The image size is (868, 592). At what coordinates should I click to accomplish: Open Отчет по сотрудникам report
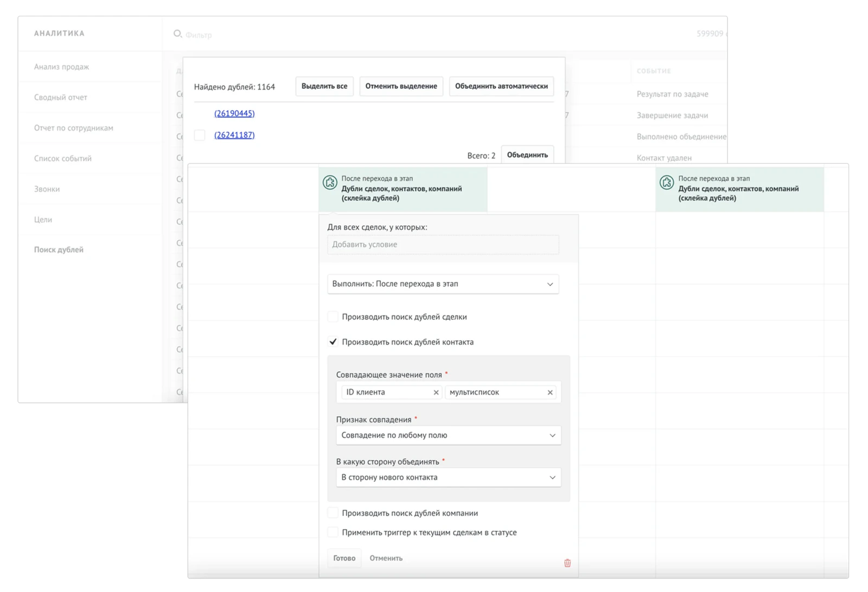point(74,128)
